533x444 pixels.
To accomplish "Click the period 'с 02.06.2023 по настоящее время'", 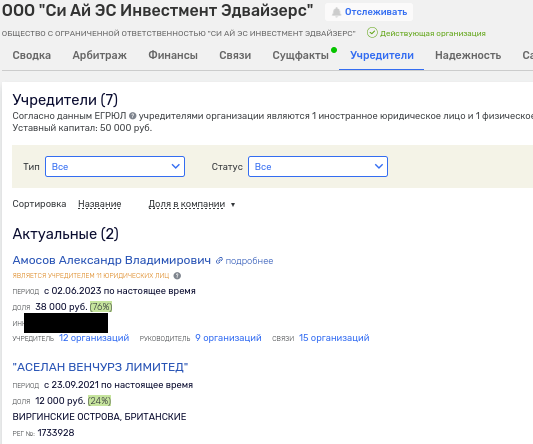I will (120, 291).
